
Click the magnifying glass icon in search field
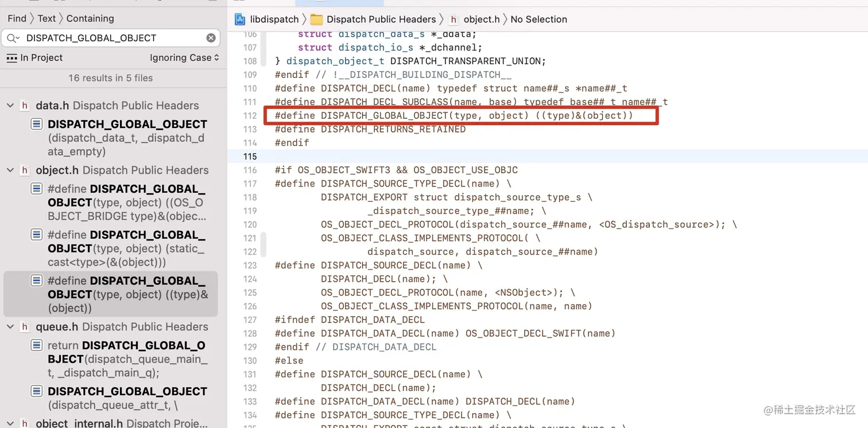tap(13, 38)
